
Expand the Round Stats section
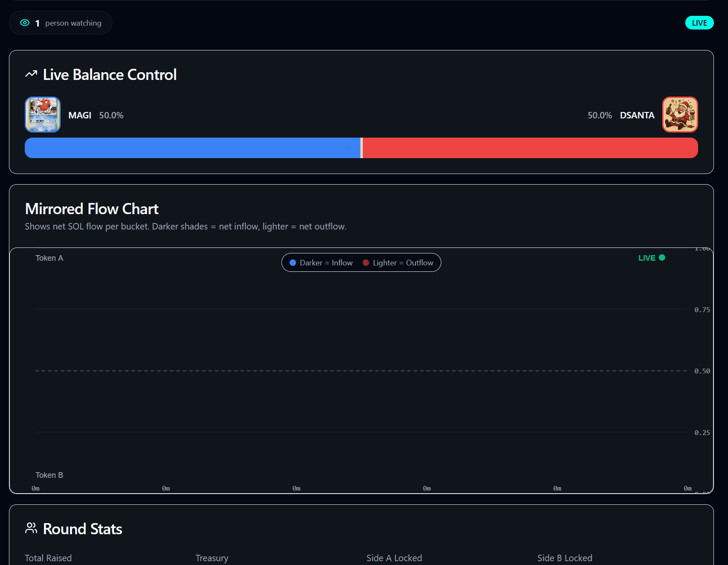82,529
